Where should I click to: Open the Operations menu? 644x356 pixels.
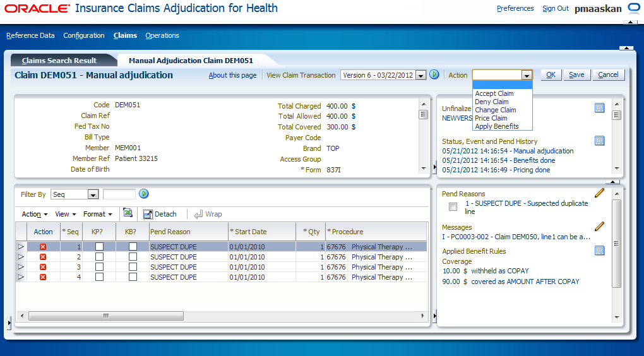coord(162,35)
